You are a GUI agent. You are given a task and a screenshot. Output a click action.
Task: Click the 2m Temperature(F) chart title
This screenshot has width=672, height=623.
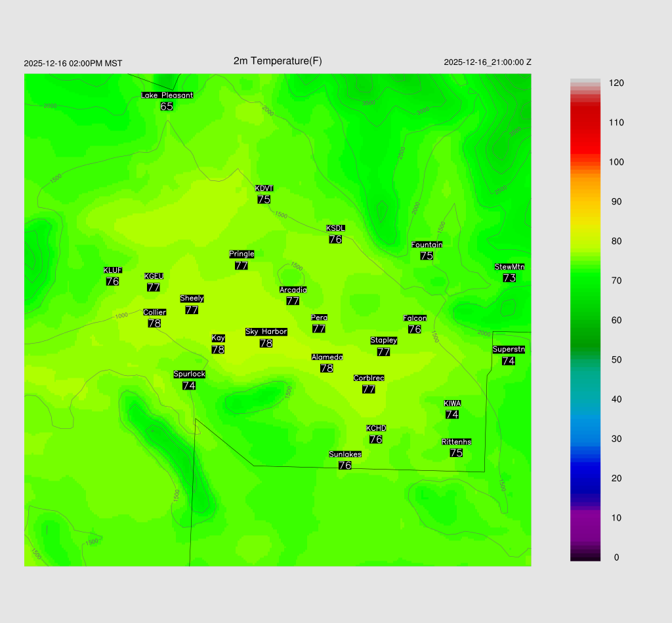coord(278,61)
